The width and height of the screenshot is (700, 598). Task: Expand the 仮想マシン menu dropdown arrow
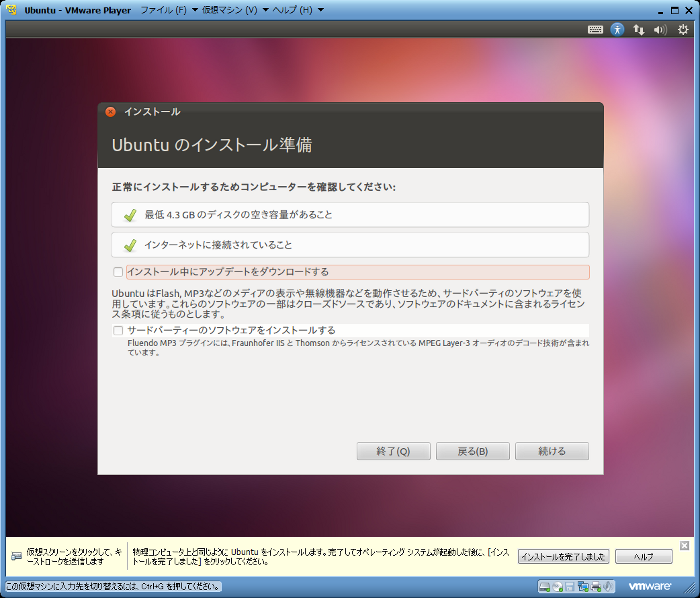[x=265, y=10]
